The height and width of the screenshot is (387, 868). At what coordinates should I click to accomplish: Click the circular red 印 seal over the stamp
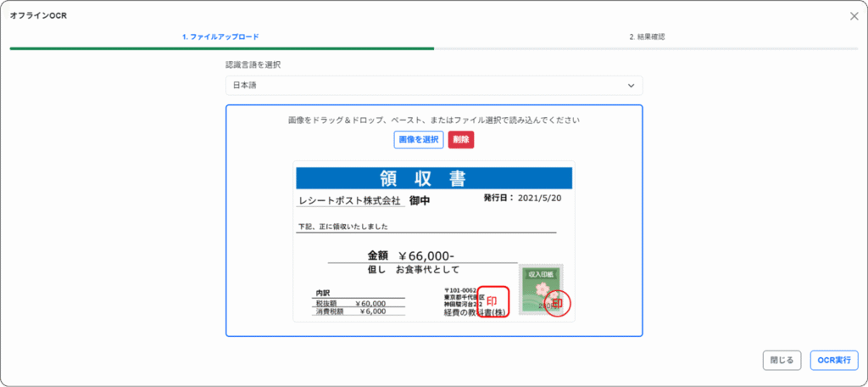click(x=557, y=303)
